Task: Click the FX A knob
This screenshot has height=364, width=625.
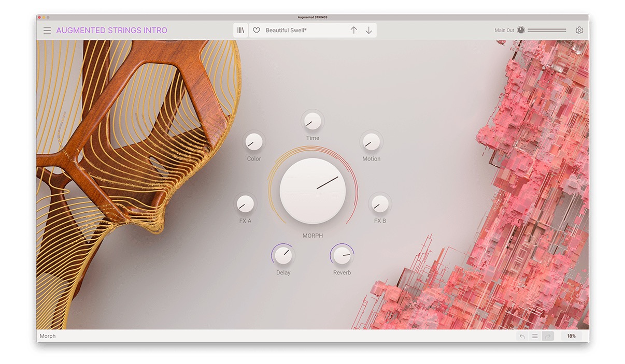Action: point(245,204)
